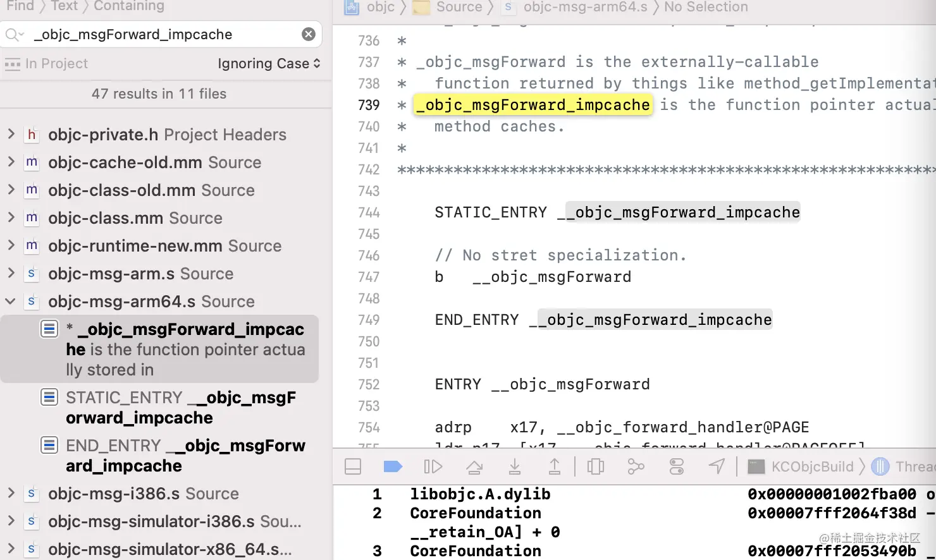
Task: Click CoreFoundation frame 2 in console
Action: point(476,513)
